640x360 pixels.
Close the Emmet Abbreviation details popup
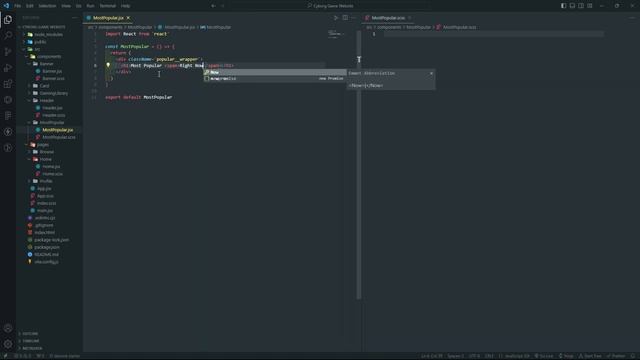(x=431, y=73)
